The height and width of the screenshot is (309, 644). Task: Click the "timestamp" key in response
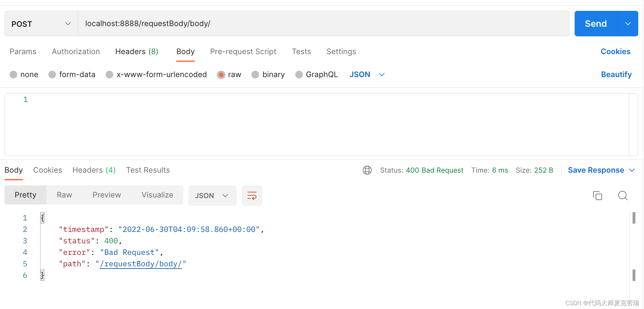(84, 229)
